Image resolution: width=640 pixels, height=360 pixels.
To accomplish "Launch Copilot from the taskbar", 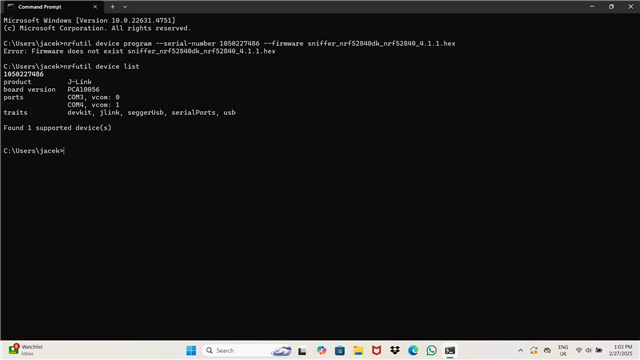I will [x=321, y=350].
